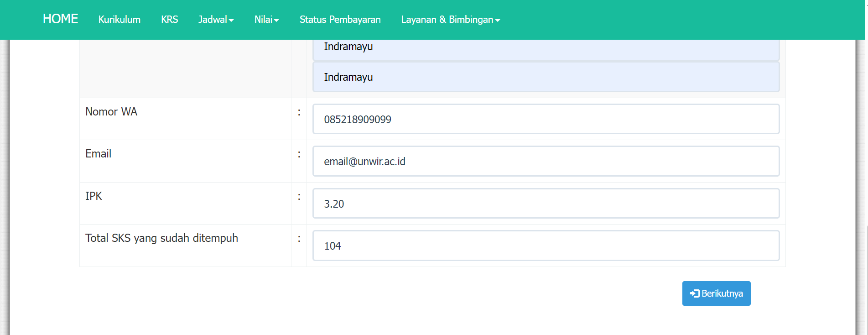Expand the Layanan & Bimbingan dropdown
Screen dimensions: 868x335
coord(450,20)
